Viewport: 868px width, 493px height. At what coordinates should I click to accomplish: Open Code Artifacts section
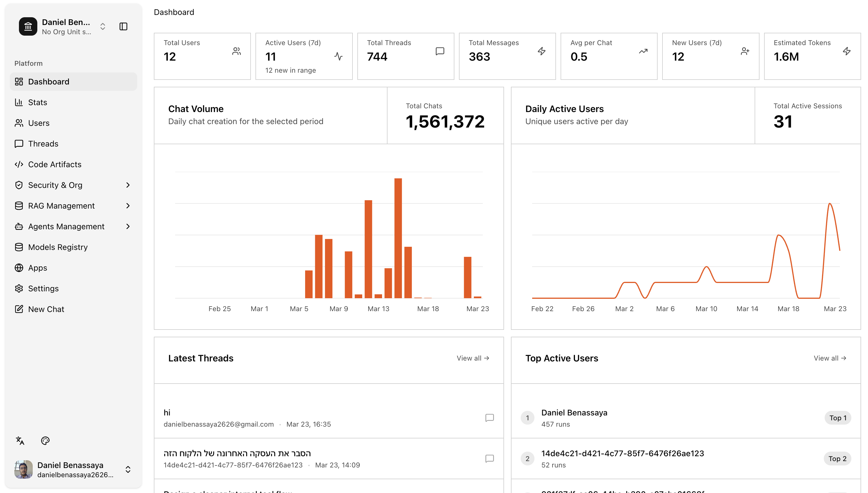point(55,164)
